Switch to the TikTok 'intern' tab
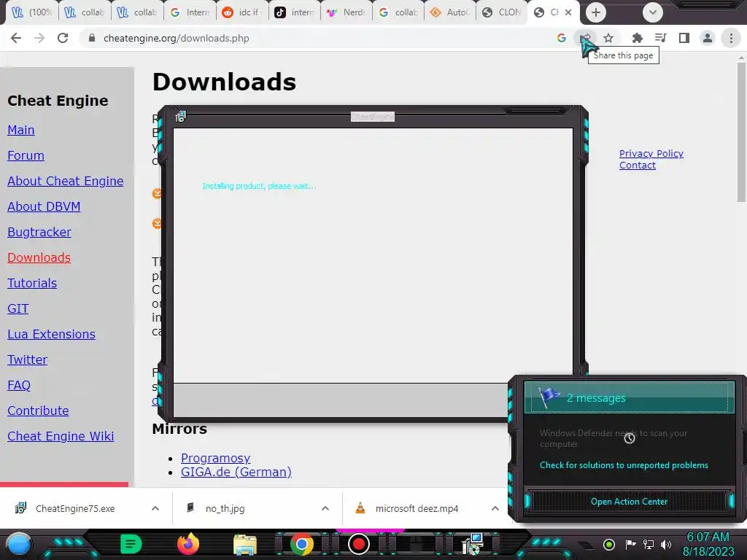 [295, 12]
